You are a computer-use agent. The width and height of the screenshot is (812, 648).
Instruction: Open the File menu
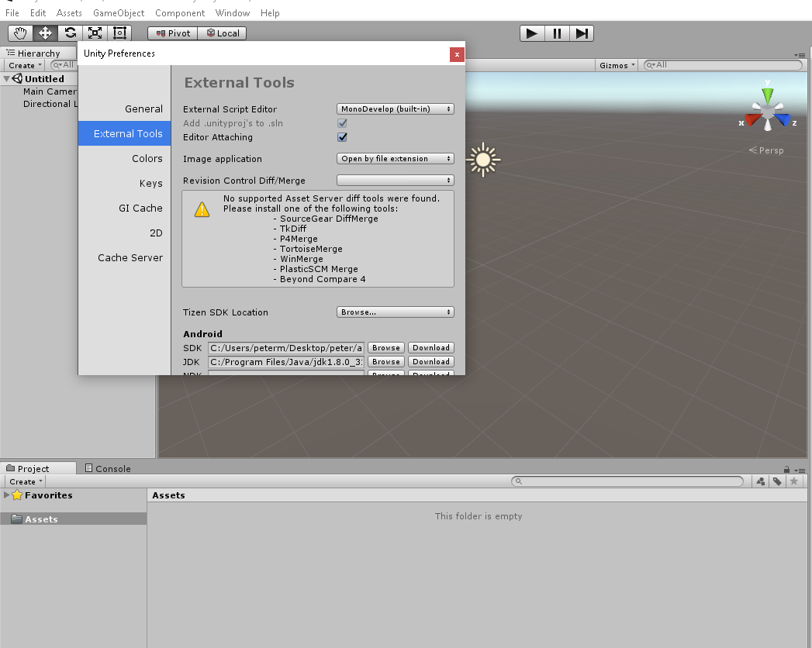point(12,13)
